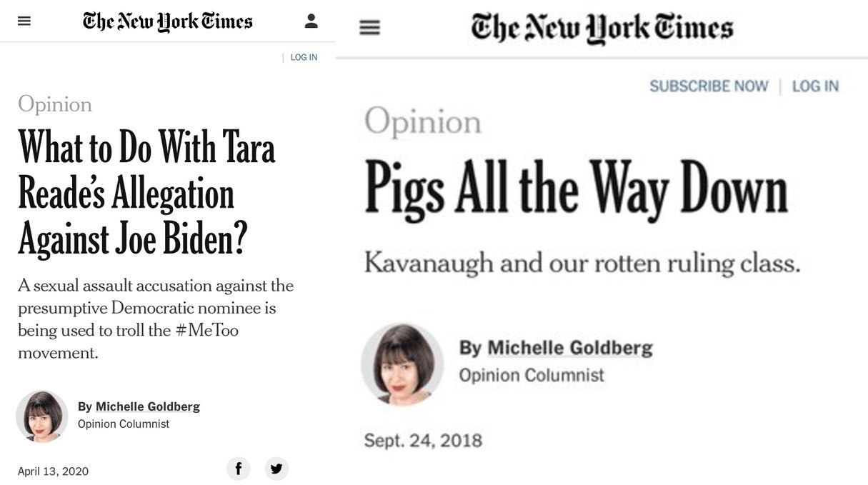Screen dimensions: 868x485
Task: Click Michelle Goldberg byline in 2018 article
Action: pyautogui.click(x=570, y=348)
